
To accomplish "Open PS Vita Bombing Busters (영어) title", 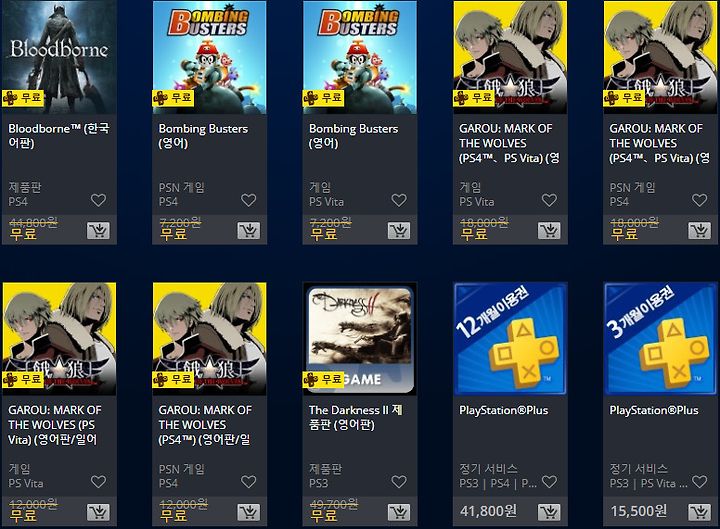I will 353,135.
